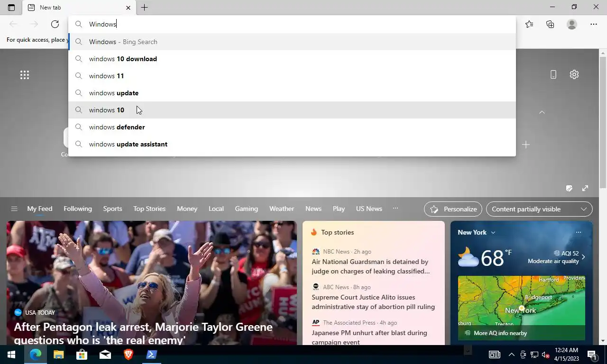Image resolution: width=607 pixels, height=364 pixels.
Task: Switch to the Play tab
Action: 339,209
